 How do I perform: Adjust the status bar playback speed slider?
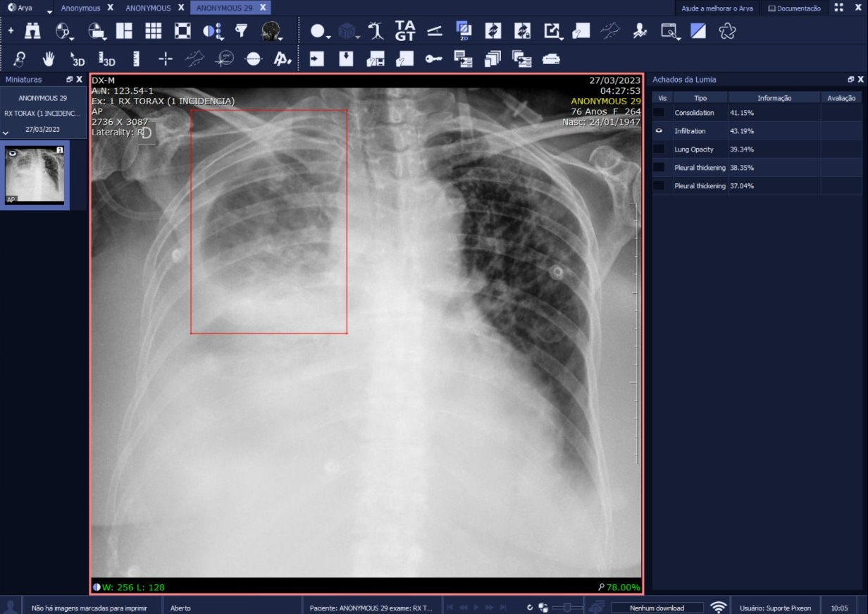567,607
